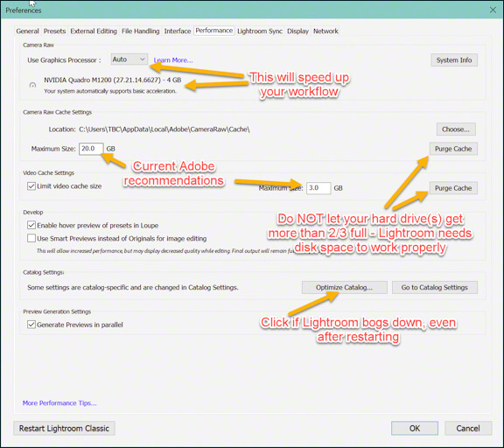
Task: Click the NVIDIA Quadro M1200 GPU text
Action: pos(113,80)
